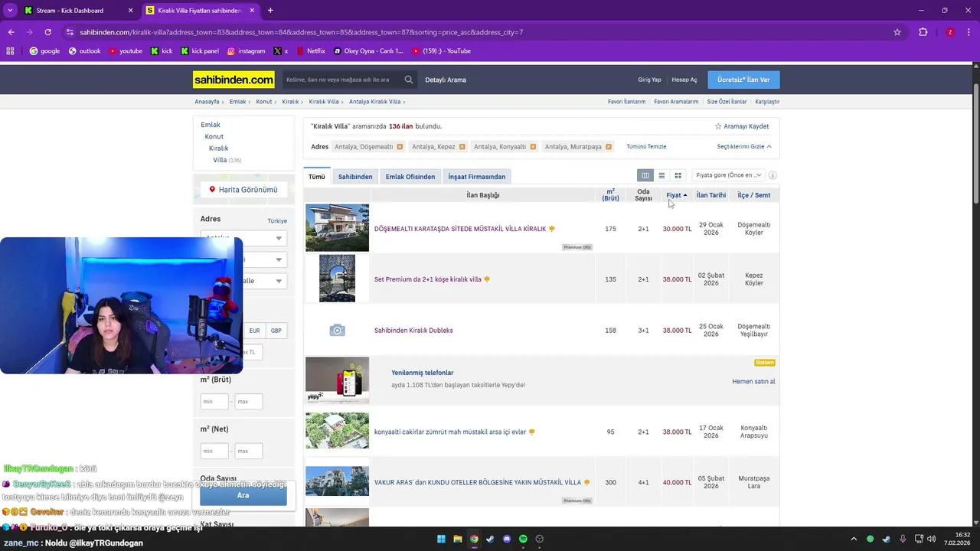The width and height of the screenshot is (980, 551).
Task: Open the tab search dropdown in Chrome
Action: click(10, 11)
